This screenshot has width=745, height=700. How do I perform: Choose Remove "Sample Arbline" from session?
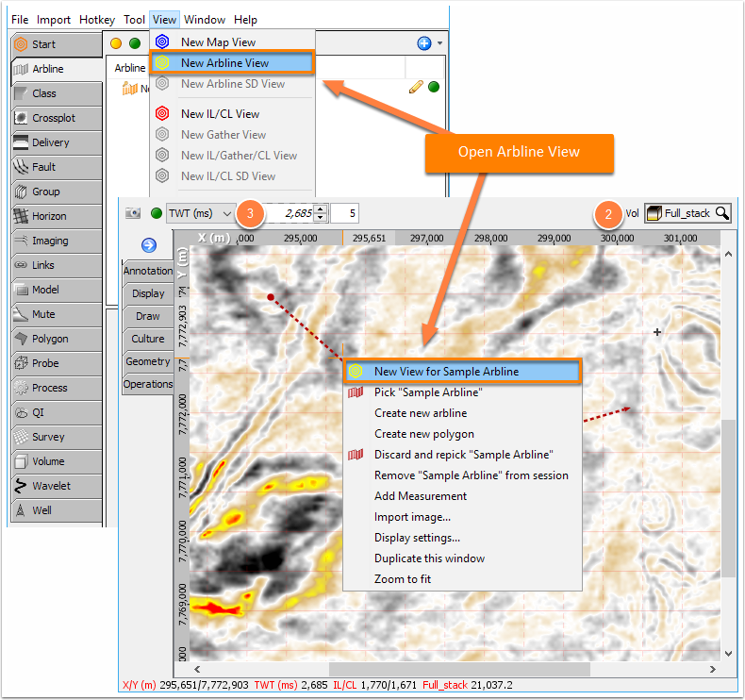[462, 475]
